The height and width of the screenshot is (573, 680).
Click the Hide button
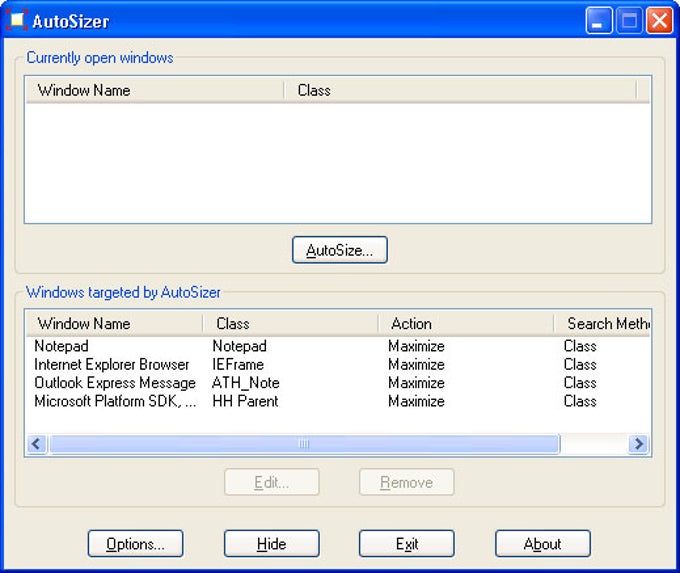click(x=271, y=544)
